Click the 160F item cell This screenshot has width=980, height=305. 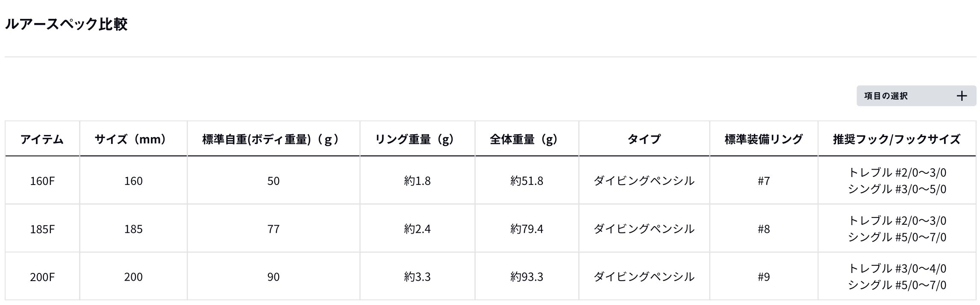click(42, 181)
